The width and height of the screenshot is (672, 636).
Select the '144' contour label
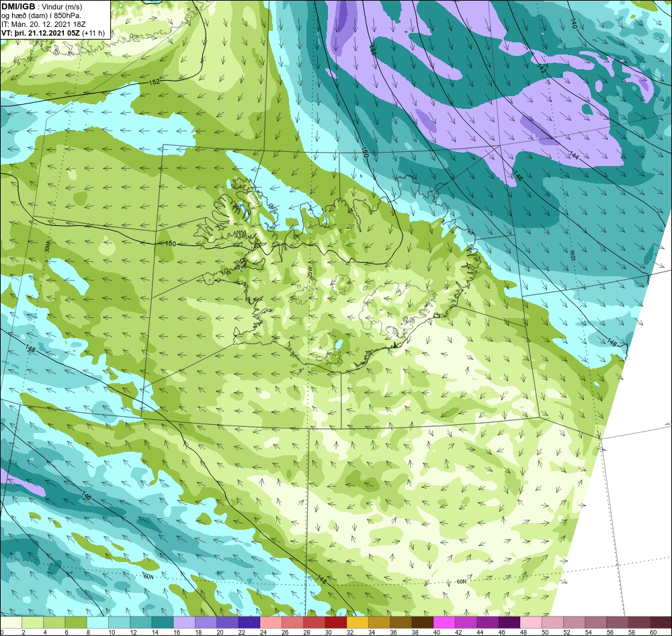(x=575, y=156)
